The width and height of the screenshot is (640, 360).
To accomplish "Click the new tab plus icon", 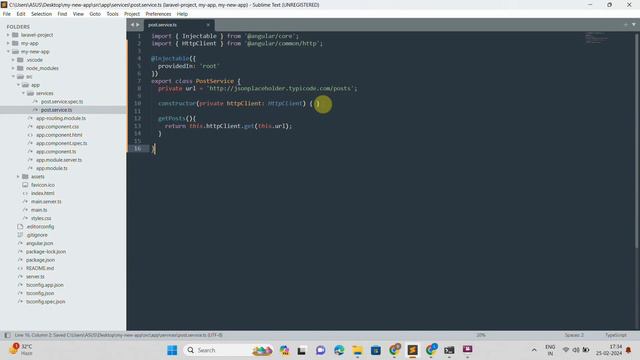I will pyautogui.click(x=626, y=25).
